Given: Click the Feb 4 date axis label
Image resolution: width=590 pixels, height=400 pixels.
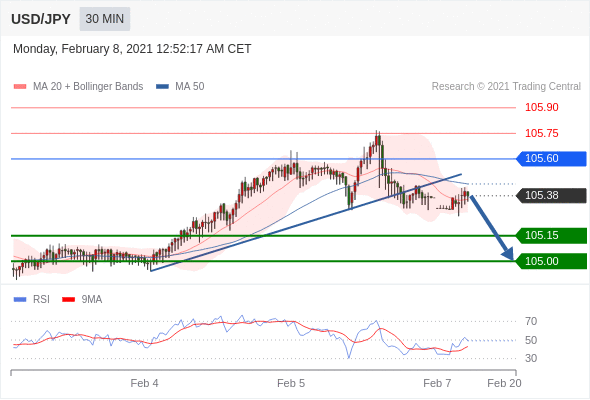Looking at the screenshot, I should click(x=144, y=383).
